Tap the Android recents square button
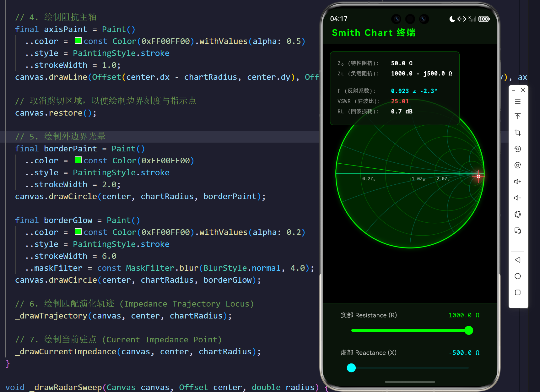This screenshot has width=540, height=392. (x=518, y=292)
